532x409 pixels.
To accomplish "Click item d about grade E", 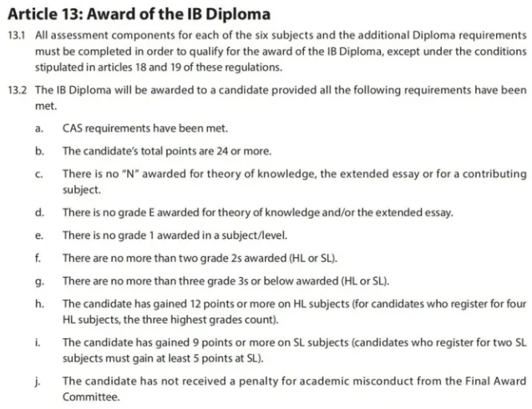I will point(258,213).
